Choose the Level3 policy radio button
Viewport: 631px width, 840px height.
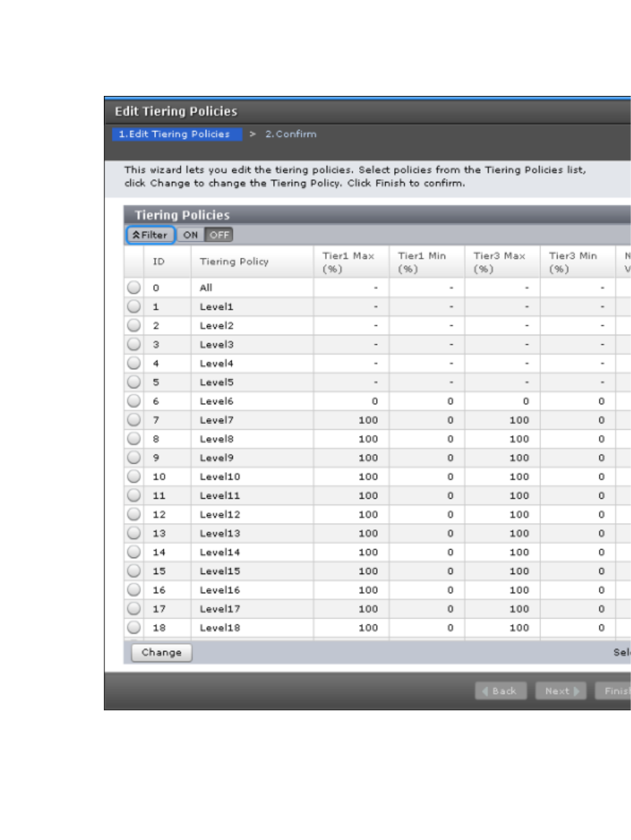pos(134,344)
